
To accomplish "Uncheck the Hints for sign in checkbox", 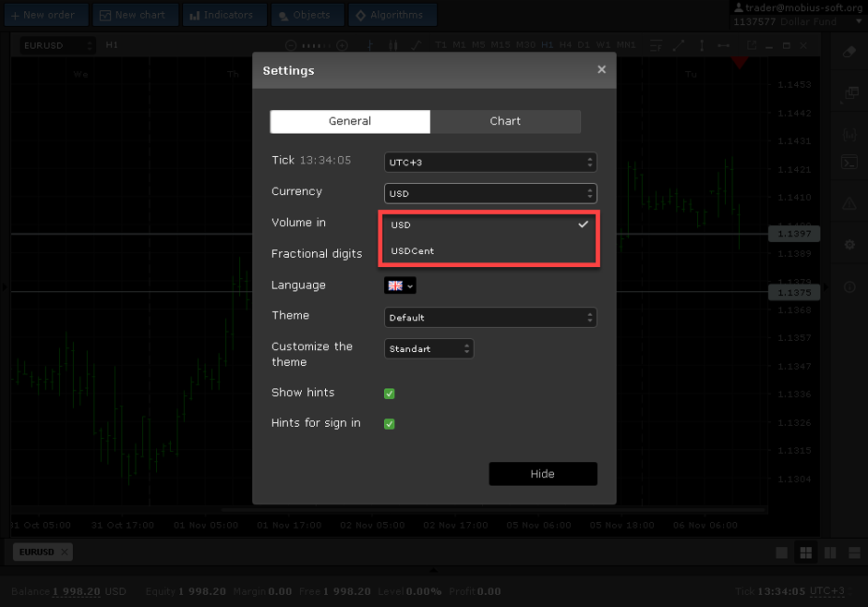I will click(x=389, y=424).
